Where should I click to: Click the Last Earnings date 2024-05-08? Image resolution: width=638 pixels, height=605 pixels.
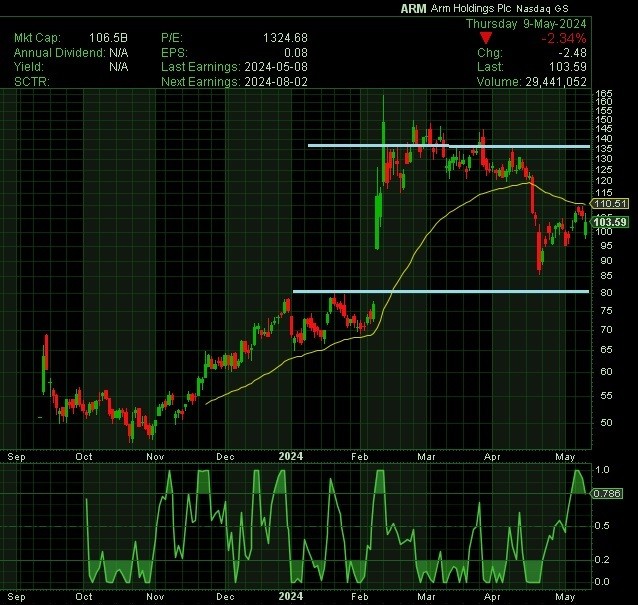276,67
